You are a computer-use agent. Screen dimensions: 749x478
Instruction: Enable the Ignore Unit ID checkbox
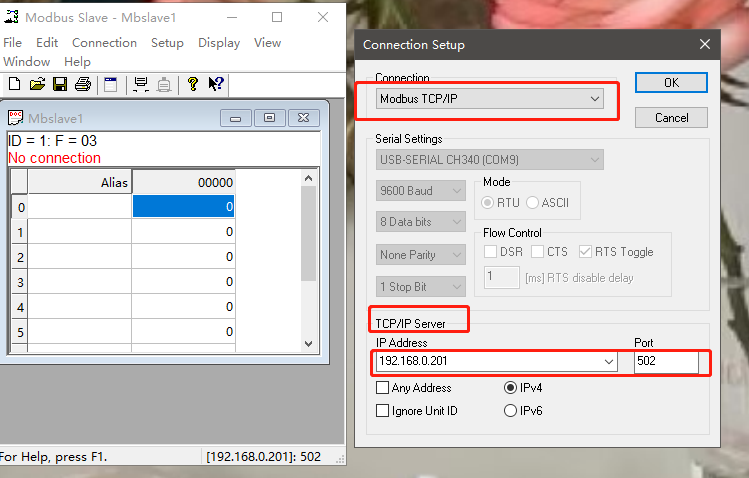pyautogui.click(x=382, y=411)
